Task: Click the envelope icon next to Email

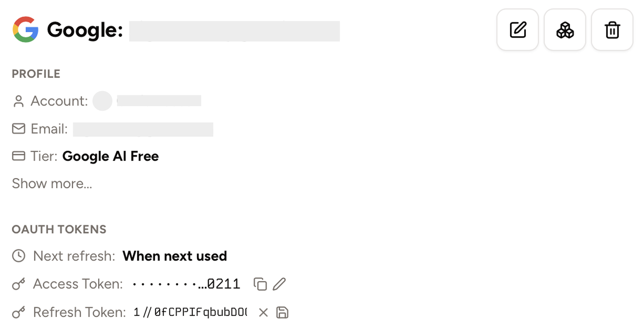Action: 18,129
